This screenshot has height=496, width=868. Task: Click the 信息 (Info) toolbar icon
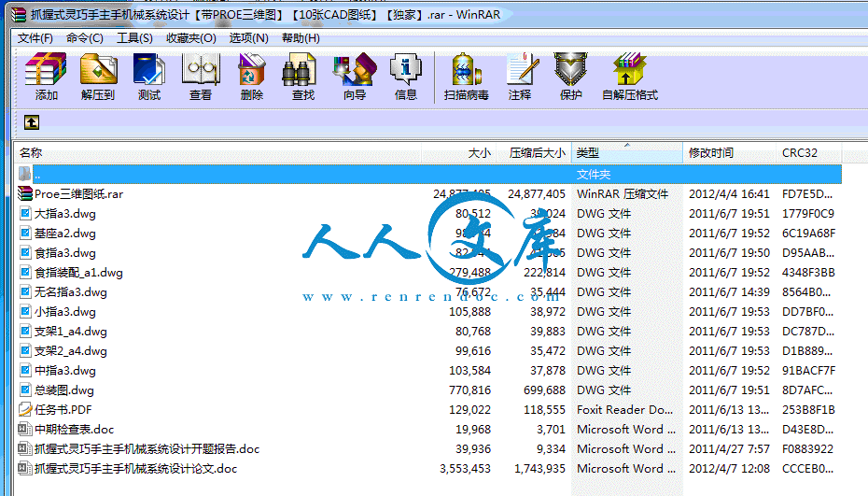[x=406, y=69]
